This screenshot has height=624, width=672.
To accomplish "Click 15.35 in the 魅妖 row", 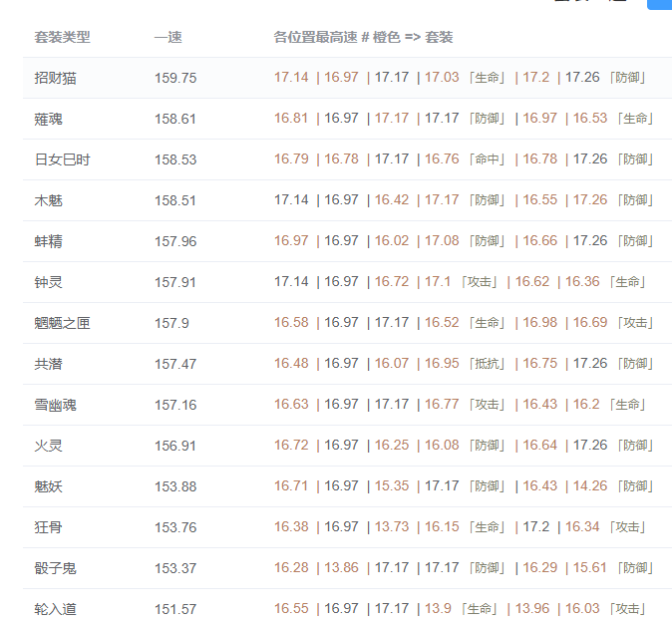I will coord(392,485).
